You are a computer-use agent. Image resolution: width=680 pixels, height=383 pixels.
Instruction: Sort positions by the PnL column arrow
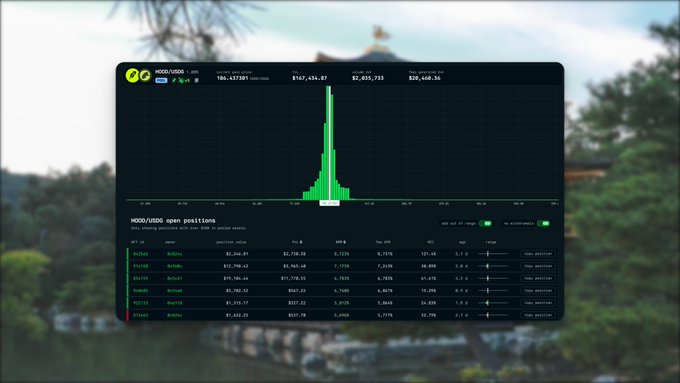(301, 242)
